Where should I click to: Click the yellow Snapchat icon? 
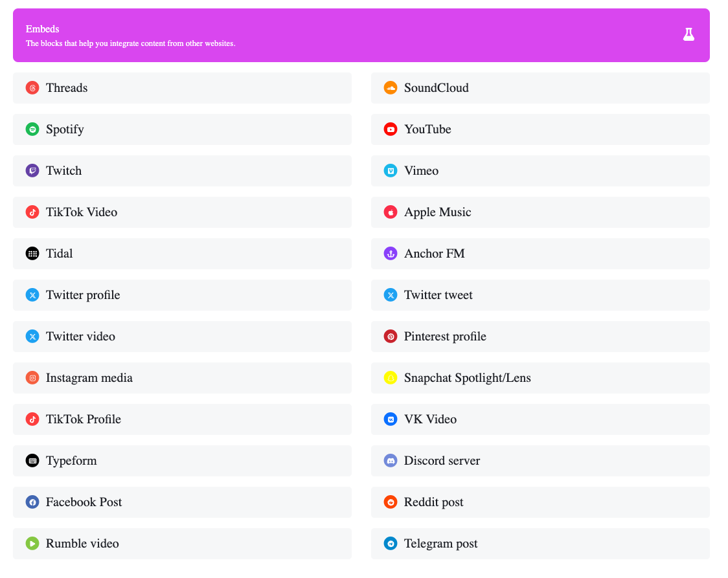[x=391, y=377]
